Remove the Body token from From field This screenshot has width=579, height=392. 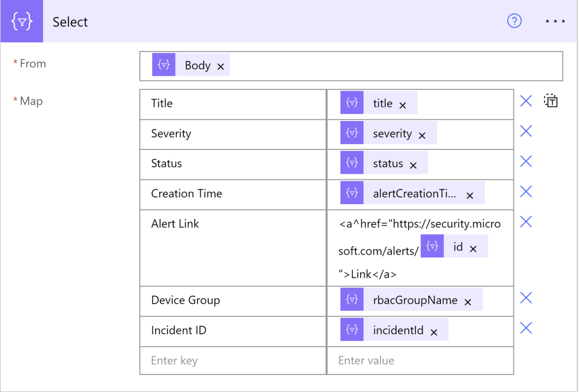[221, 67]
